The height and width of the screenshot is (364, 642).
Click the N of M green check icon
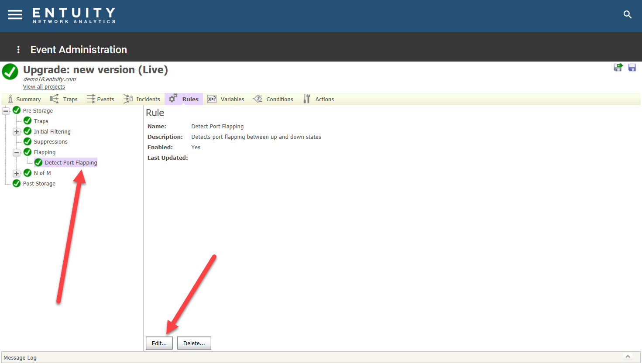coord(27,173)
